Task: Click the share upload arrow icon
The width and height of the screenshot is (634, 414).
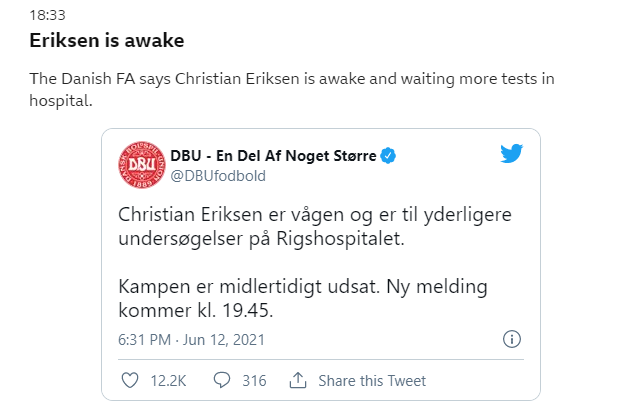Action: (298, 380)
